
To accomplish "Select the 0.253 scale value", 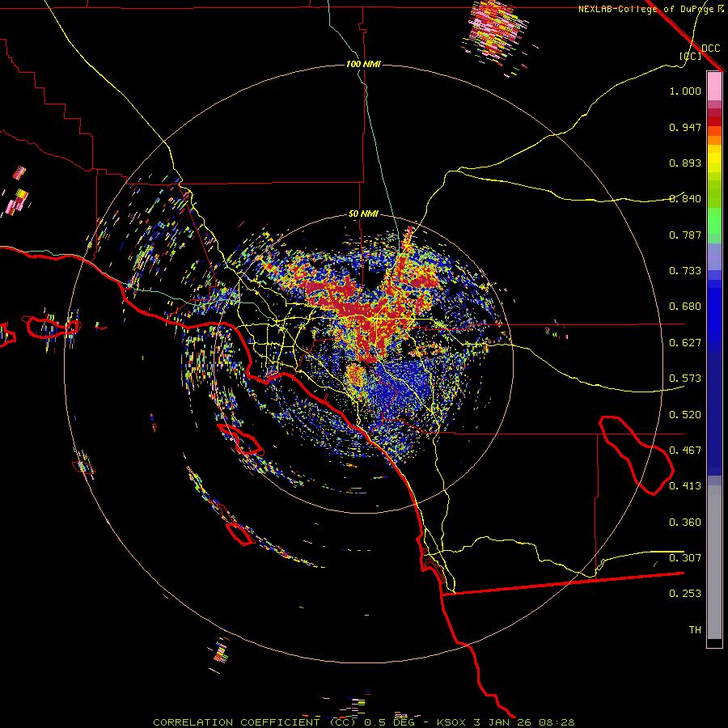I will (685, 594).
